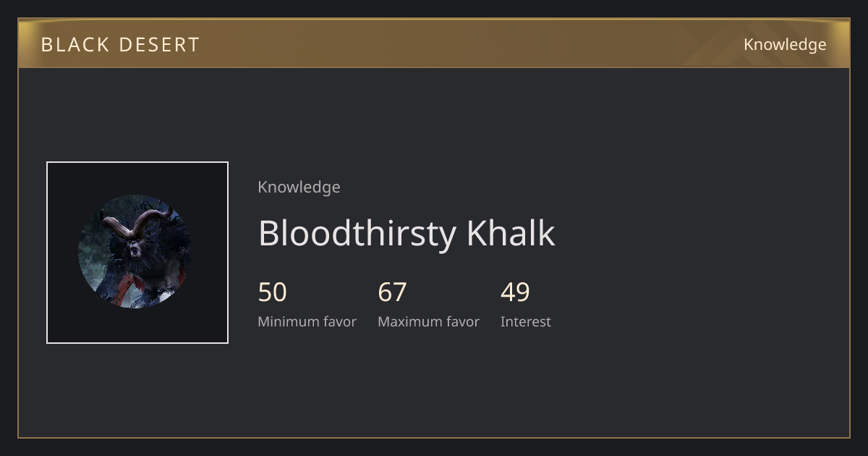The height and width of the screenshot is (456, 868).
Task: Click the Interest label
Action: pyautogui.click(x=526, y=322)
